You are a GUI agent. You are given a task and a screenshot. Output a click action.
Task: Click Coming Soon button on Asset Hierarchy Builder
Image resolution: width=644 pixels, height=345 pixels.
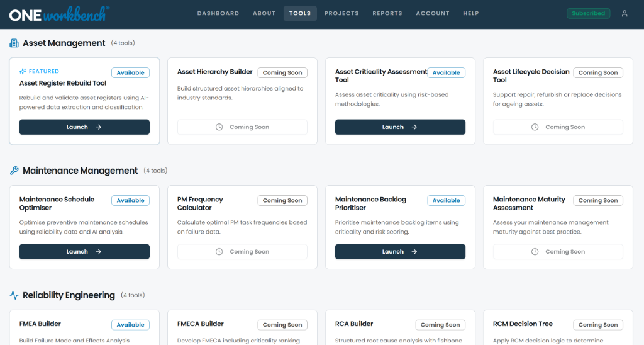pos(242,127)
